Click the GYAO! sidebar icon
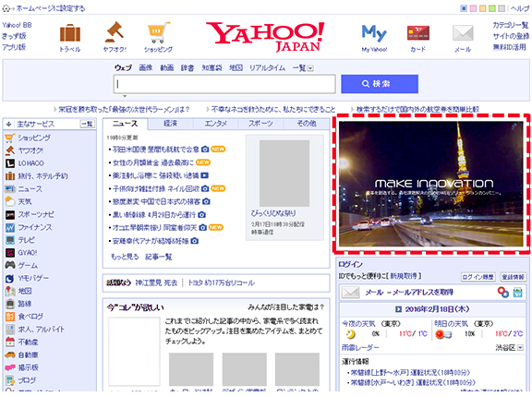 pos(10,253)
